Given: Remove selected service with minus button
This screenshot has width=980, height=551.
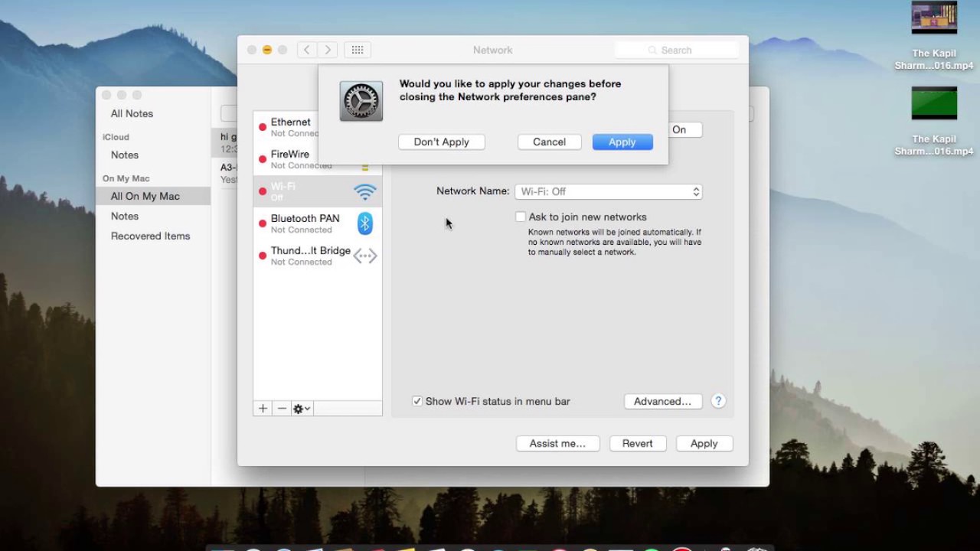Looking at the screenshot, I should click(x=282, y=409).
